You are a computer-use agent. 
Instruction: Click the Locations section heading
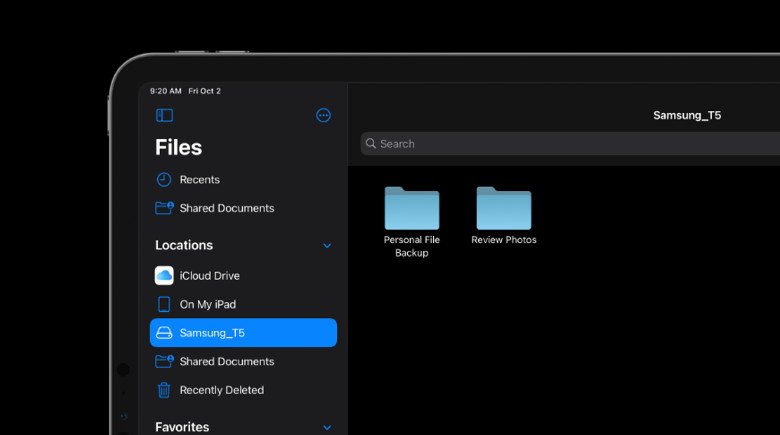184,245
